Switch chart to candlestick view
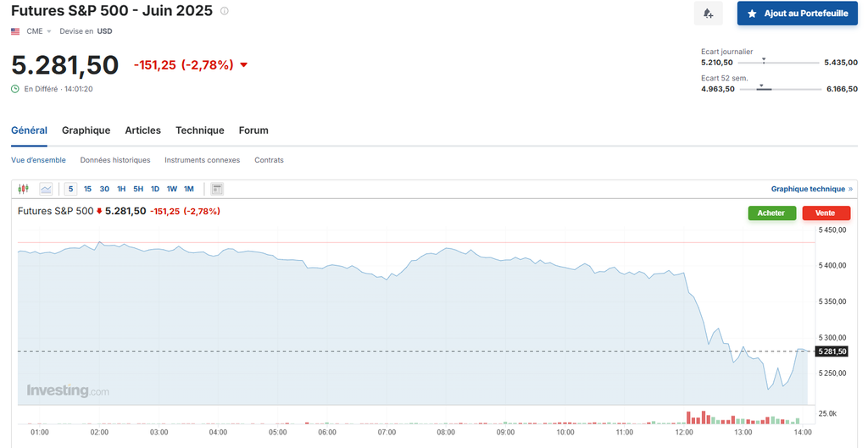Viewport: 868px width, 448px height. (x=24, y=189)
